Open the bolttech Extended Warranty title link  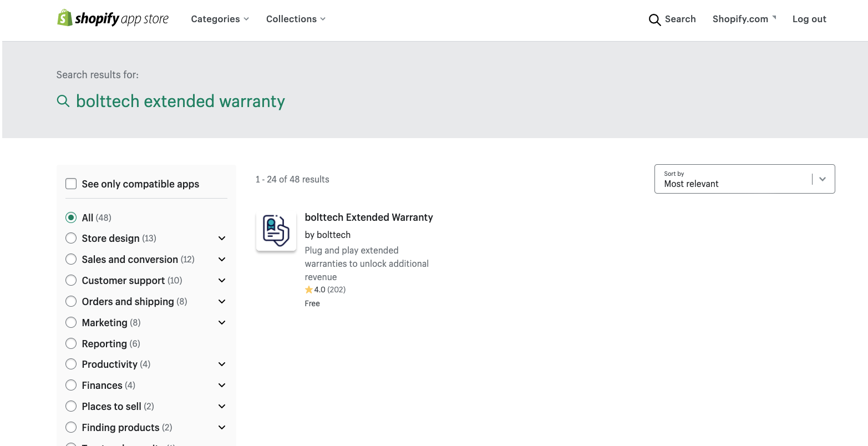369,217
